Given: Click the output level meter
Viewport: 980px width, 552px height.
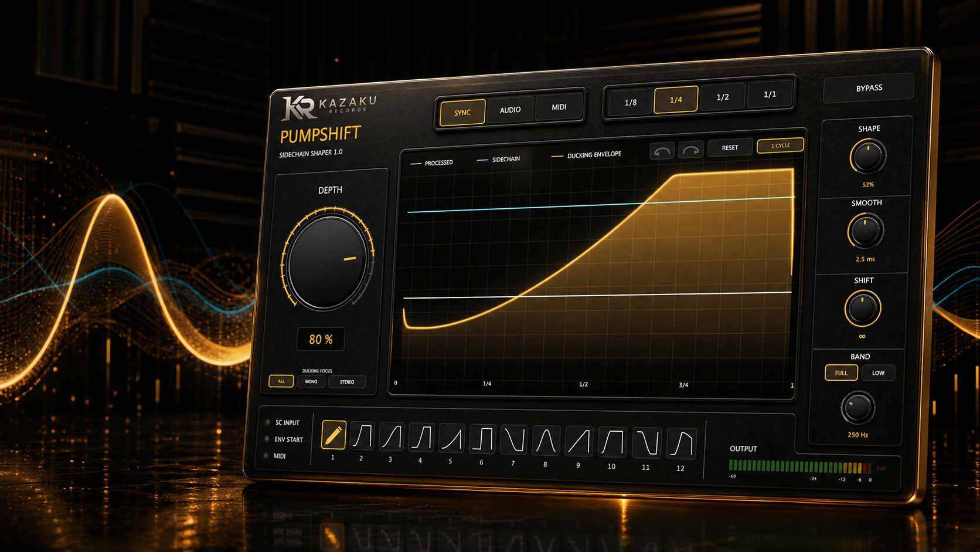Looking at the screenshot, I should tap(800, 467).
